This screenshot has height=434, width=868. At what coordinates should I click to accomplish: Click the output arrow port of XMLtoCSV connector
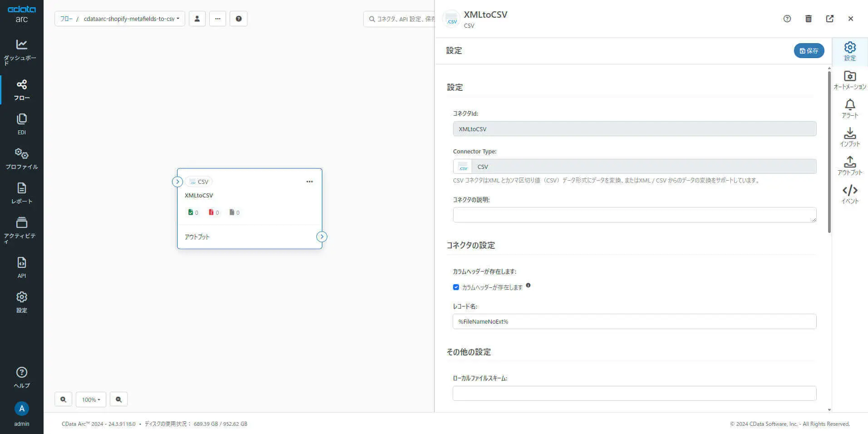322,237
